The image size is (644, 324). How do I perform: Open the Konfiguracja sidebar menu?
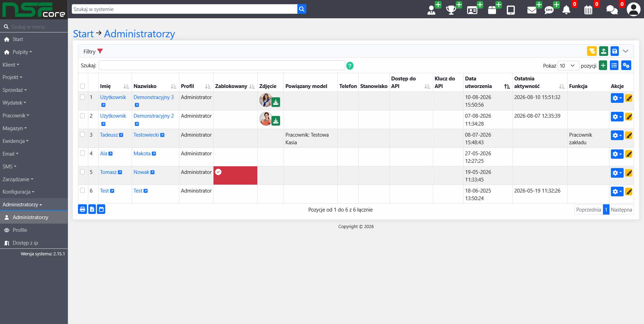pos(18,192)
